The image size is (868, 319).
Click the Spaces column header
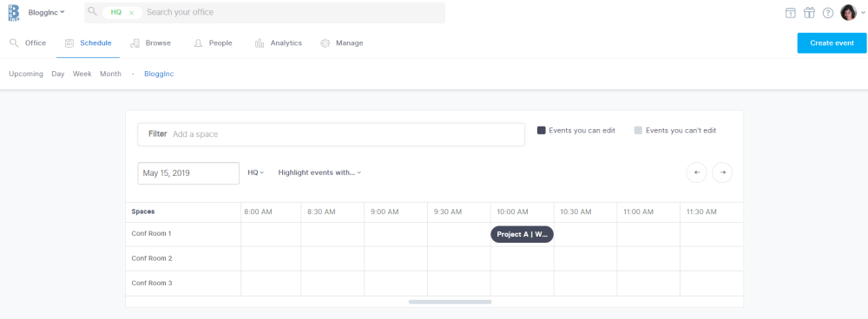[x=143, y=212]
